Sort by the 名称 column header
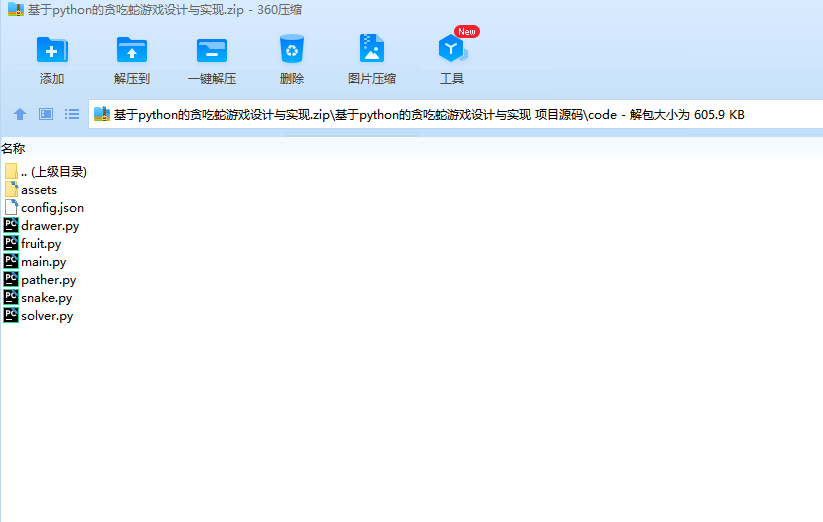Image resolution: width=823 pixels, height=522 pixels. click(x=13, y=148)
